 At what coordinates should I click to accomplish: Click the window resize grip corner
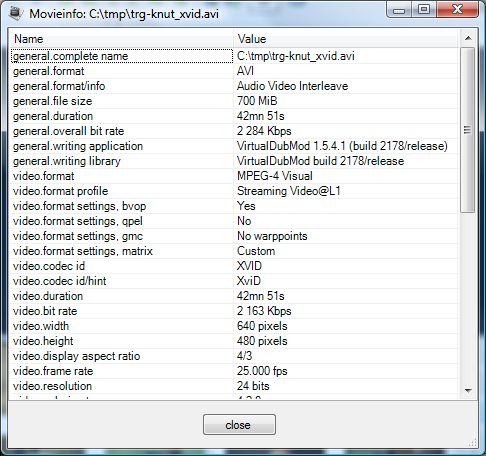pos(473,443)
